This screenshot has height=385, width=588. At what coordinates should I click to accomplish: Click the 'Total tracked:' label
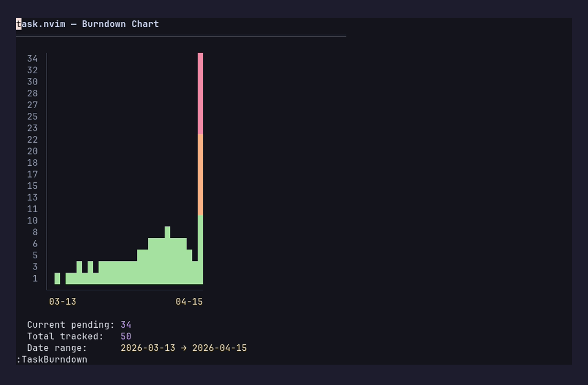point(65,336)
